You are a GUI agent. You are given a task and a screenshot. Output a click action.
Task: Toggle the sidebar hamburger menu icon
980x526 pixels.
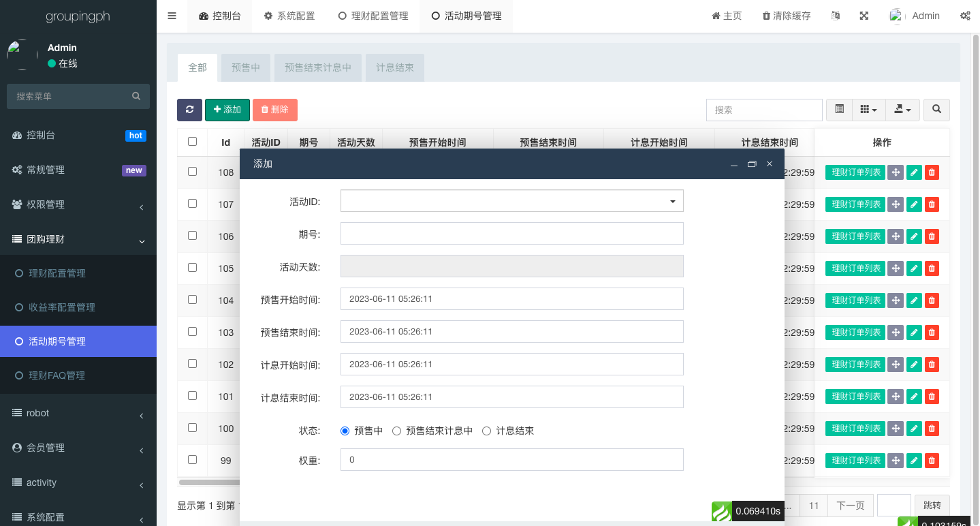point(172,16)
